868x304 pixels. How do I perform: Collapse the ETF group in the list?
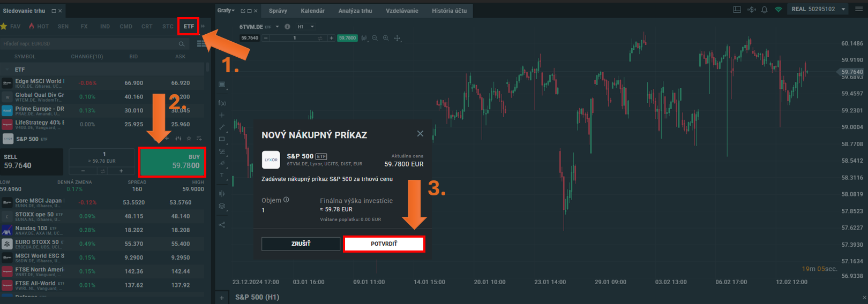8,70
